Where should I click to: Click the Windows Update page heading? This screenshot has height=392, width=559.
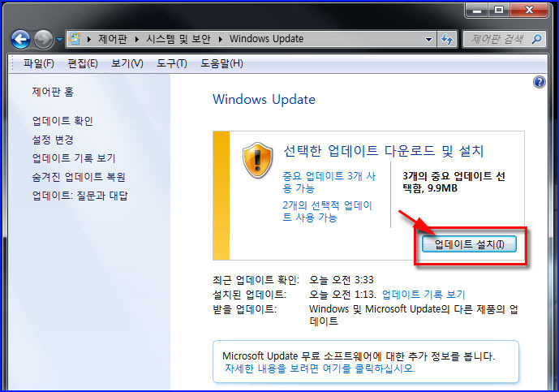pos(264,100)
